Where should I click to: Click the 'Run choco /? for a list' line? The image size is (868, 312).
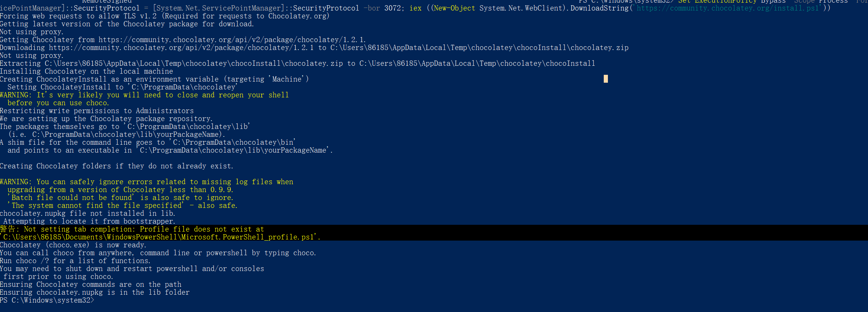click(75, 261)
